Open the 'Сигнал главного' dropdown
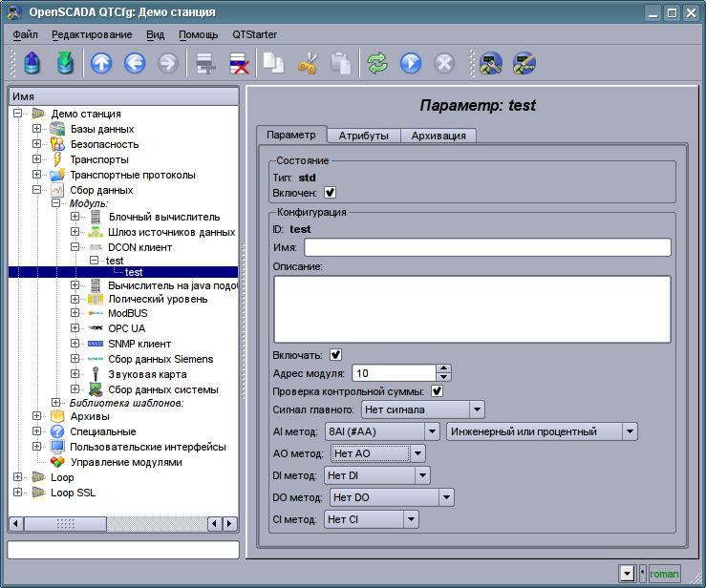 [x=422, y=409]
